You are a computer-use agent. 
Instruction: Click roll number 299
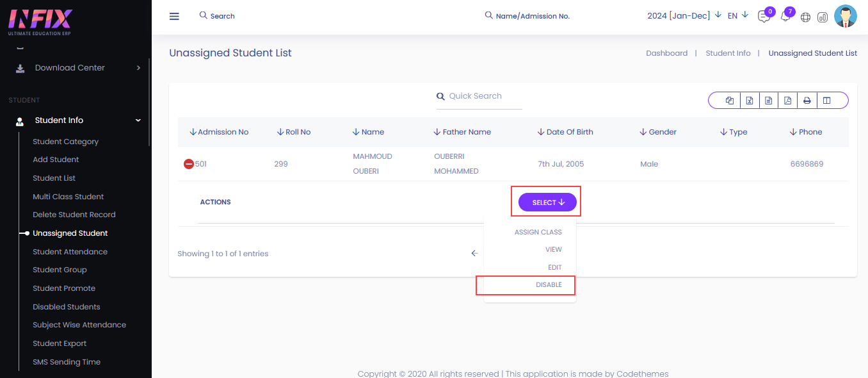click(x=281, y=164)
